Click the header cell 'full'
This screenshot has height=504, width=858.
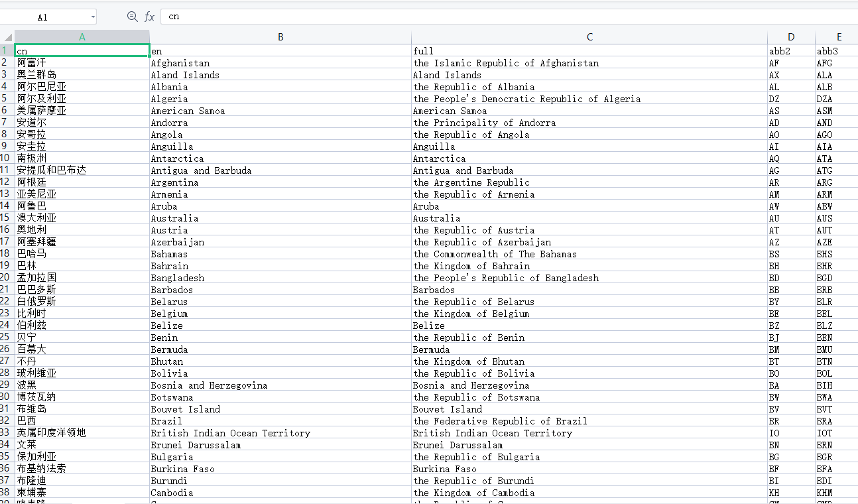[589, 51]
